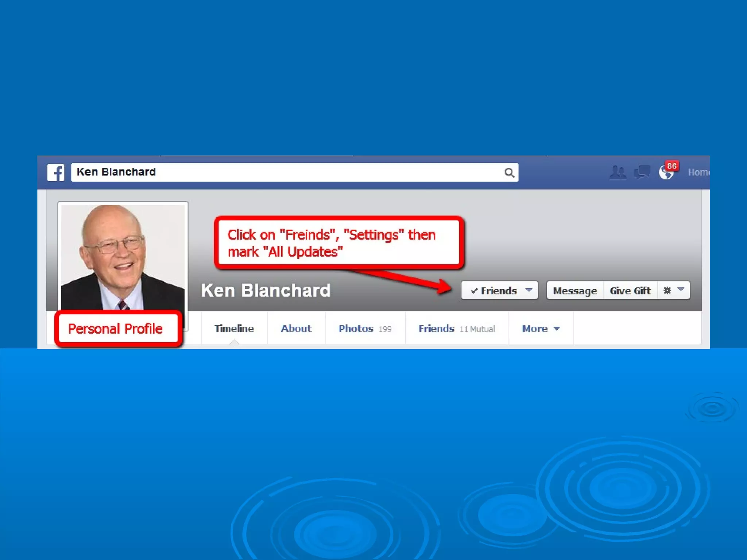Click the Give Gift button
Screen dimensions: 747x560
(630, 291)
